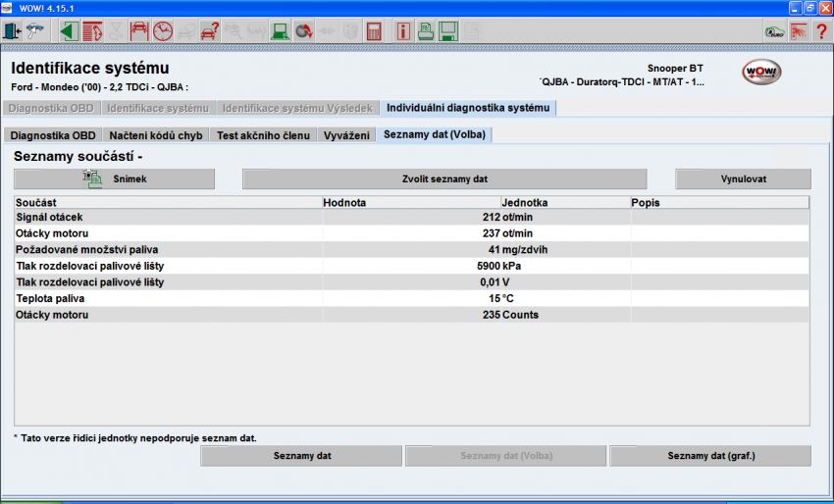The width and height of the screenshot is (834, 504).
Task: Click the green EURO car icon
Action: (x=775, y=31)
